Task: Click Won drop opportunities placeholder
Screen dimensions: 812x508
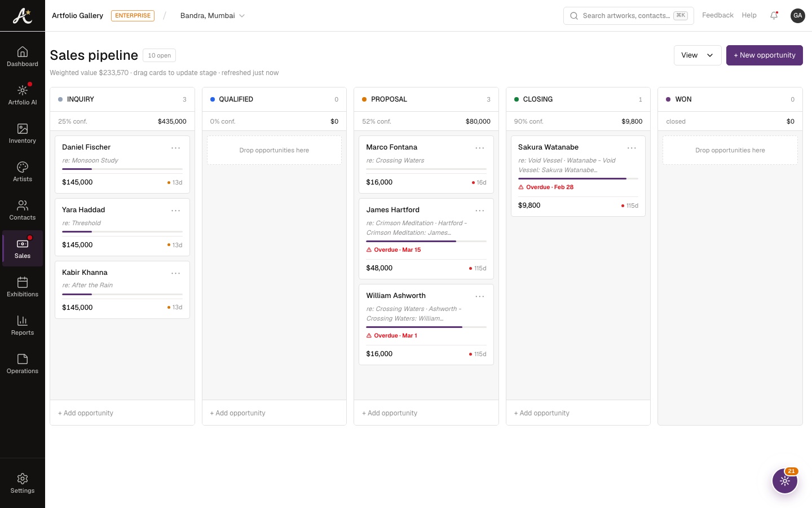Action: point(730,150)
